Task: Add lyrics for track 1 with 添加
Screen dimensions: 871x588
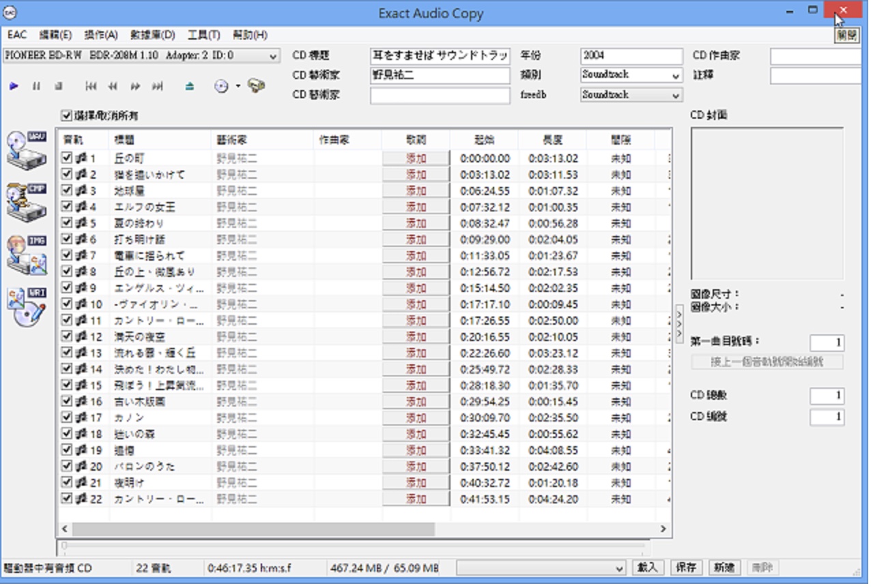Action: coord(416,158)
